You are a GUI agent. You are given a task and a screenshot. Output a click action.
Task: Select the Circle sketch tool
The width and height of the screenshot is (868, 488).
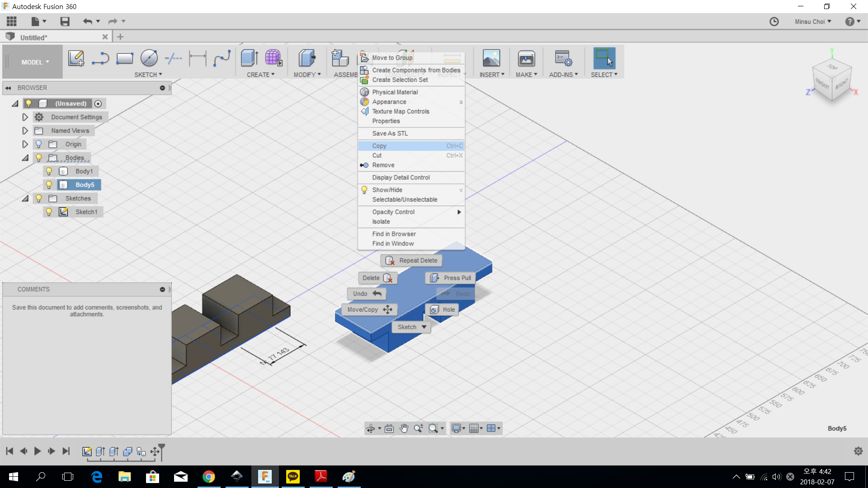coord(149,58)
